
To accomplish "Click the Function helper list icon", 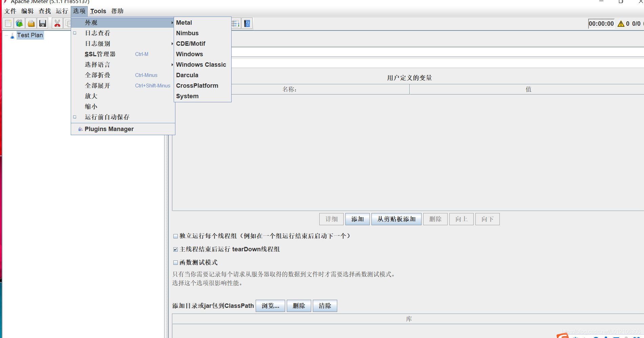I will click(x=236, y=23).
